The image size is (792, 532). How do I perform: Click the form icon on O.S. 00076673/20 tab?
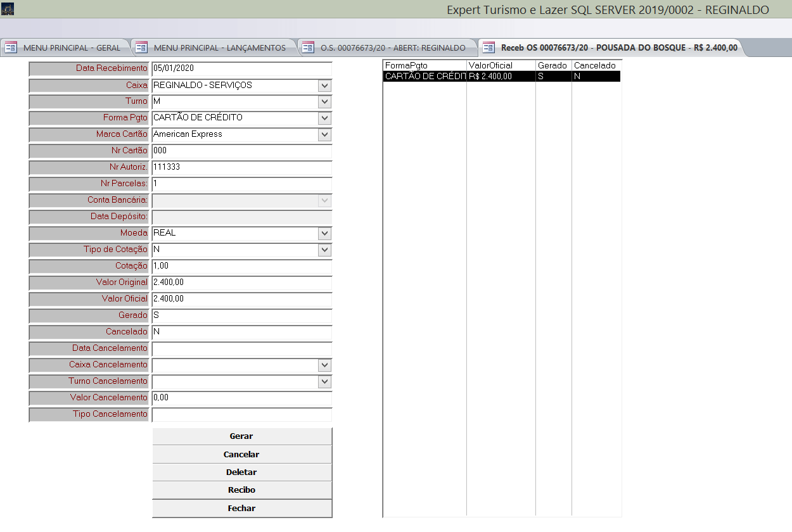pyautogui.click(x=308, y=47)
